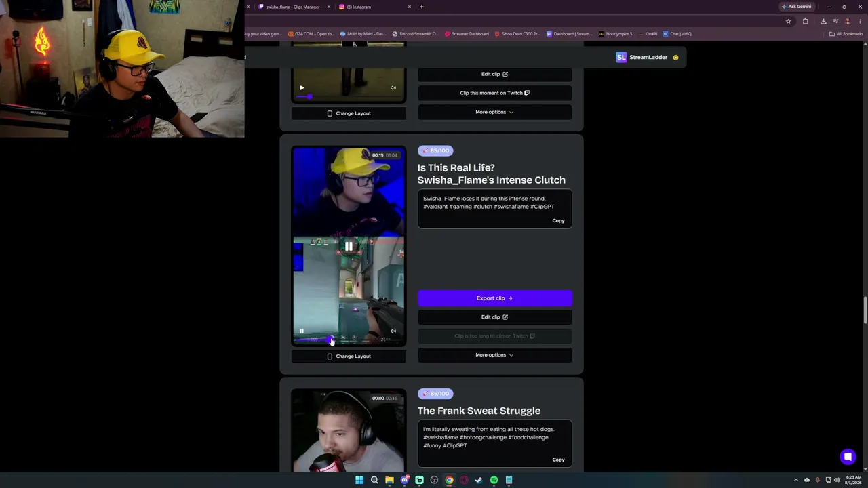868x488 pixels.
Task: Open the Chrome extensions puzzle icon
Action: (806, 21)
